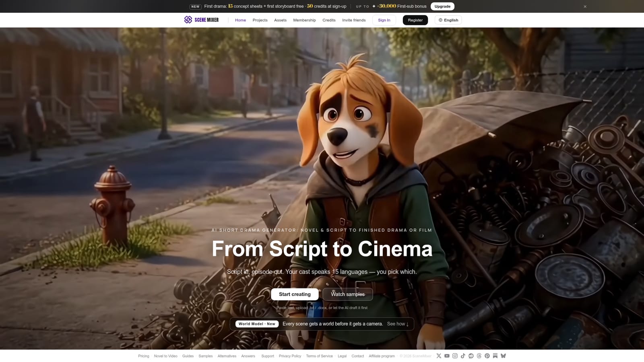644x362 pixels.
Task: Open the X (Twitter) social link
Action: (439, 356)
